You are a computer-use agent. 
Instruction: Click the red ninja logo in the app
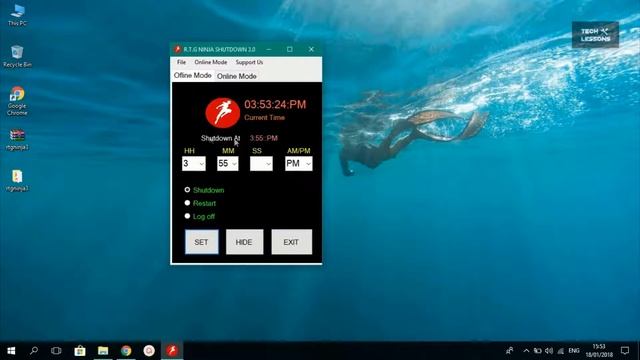pos(222,113)
